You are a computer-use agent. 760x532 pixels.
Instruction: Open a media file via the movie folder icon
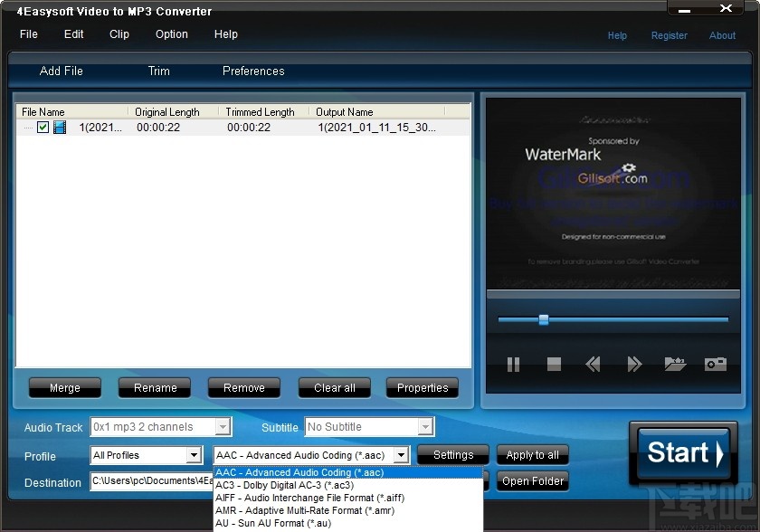click(x=674, y=364)
